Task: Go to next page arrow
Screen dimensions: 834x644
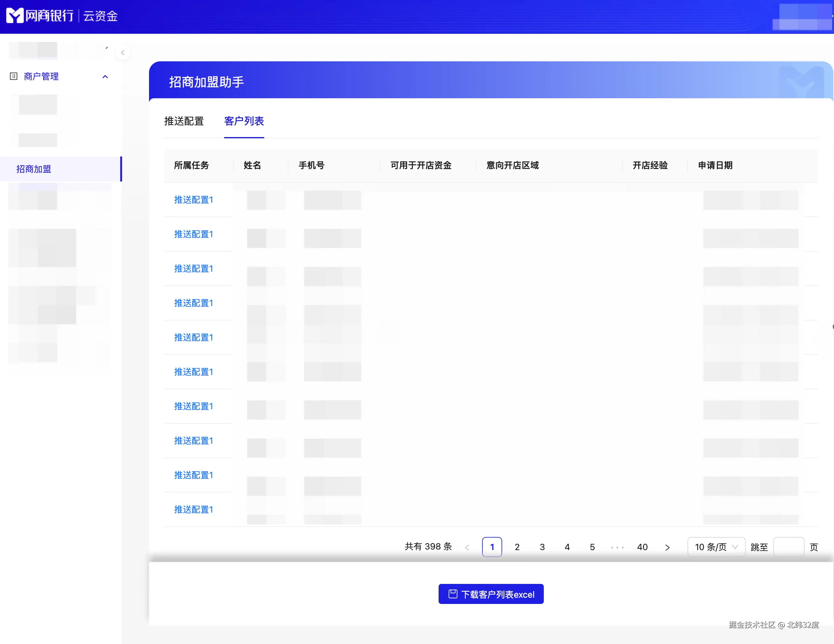Action: coord(667,547)
